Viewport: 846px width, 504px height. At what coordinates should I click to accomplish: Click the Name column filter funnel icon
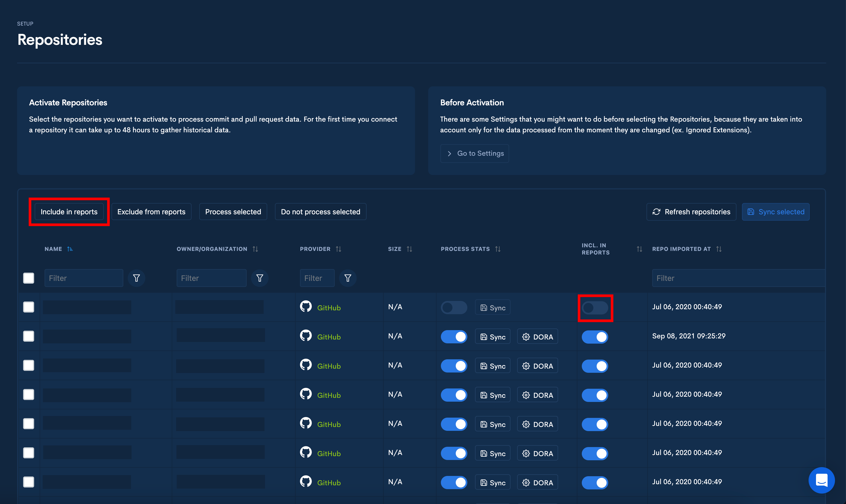136,278
